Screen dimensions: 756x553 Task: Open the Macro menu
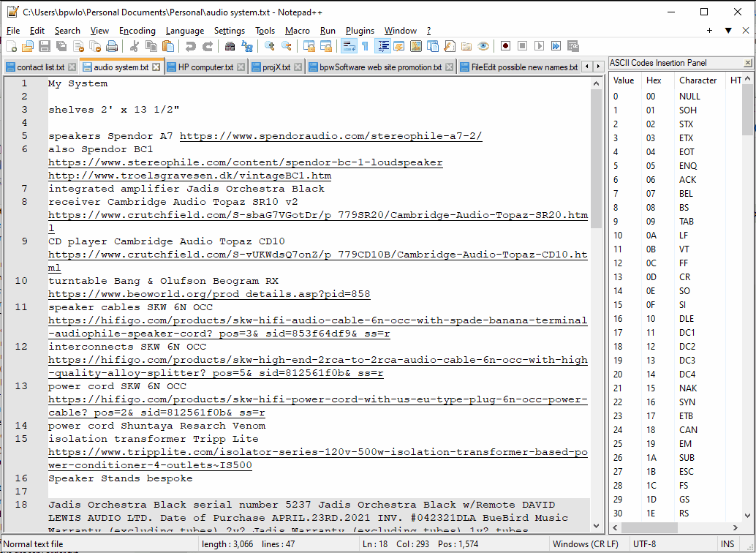point(298,31)
